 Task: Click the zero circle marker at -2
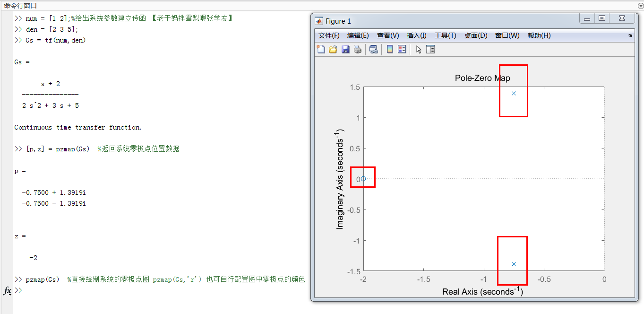363,179
